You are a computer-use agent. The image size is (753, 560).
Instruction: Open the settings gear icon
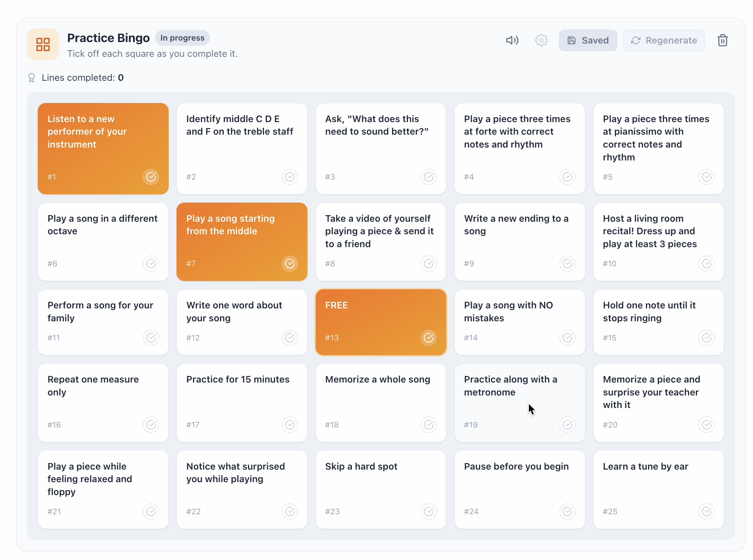pos(541,40)
